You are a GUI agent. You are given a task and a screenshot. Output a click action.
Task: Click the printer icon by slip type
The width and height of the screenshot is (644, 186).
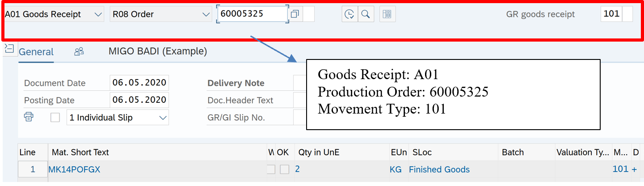pos(29,117)
